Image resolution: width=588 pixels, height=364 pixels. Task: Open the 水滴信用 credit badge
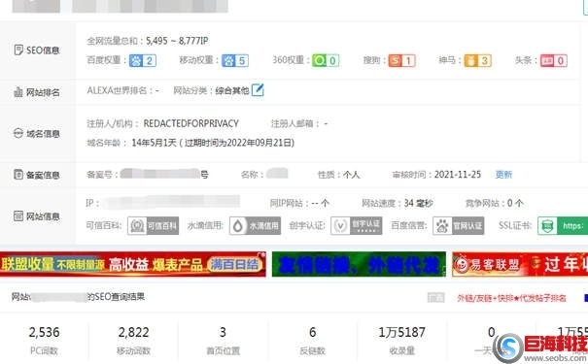pos(255,226)
